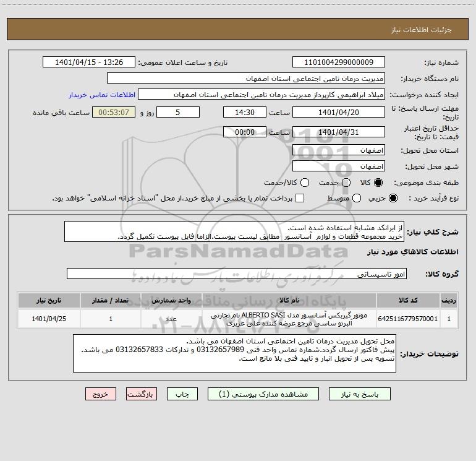Screen dimensions: 476x461
Task: Click the delivery province field اصفهان
Action: pos(339,150)
